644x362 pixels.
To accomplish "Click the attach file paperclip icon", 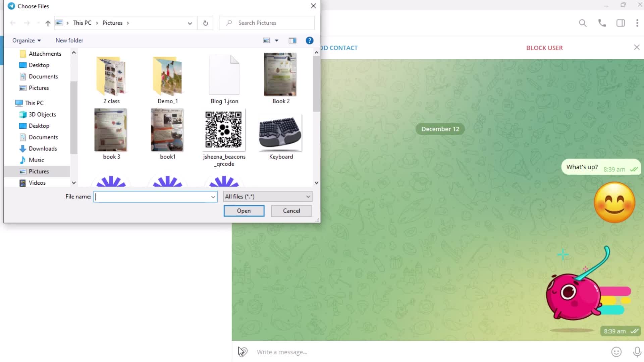I will point(243,352).
